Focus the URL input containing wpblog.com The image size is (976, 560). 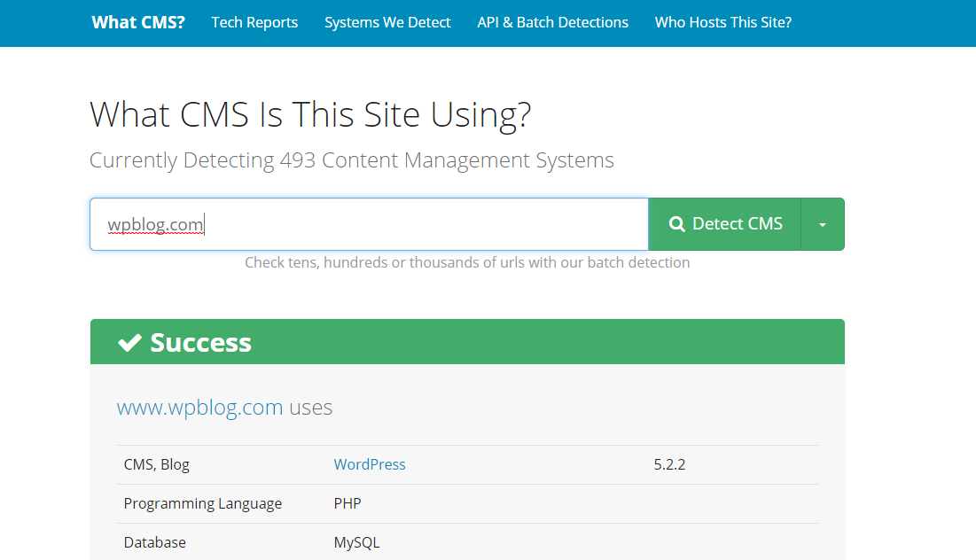[x=369, y=224]
